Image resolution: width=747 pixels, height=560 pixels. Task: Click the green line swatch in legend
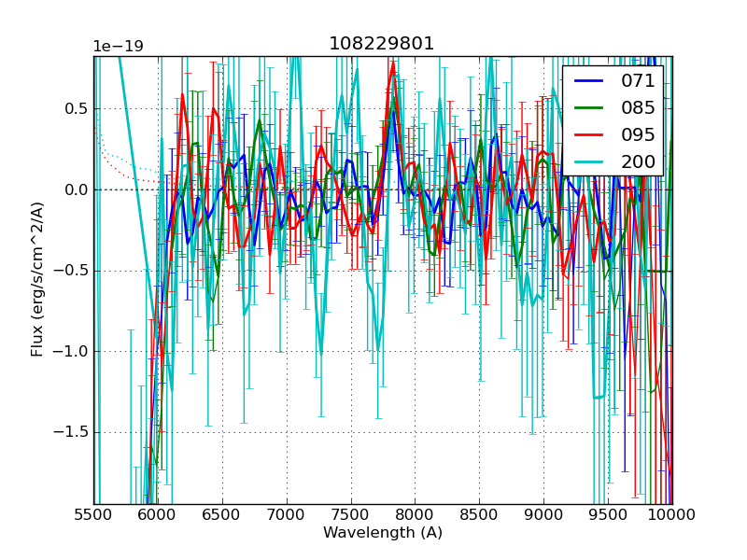588,107
